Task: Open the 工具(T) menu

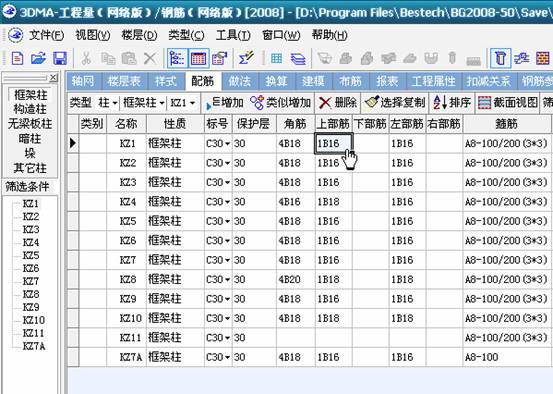Action: (233, 35)
